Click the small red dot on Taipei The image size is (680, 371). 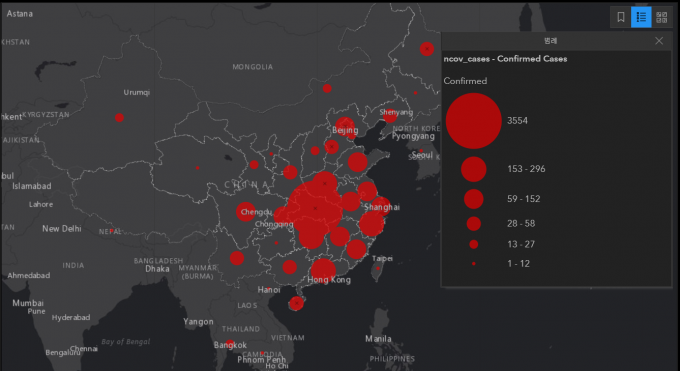(378, 268)
